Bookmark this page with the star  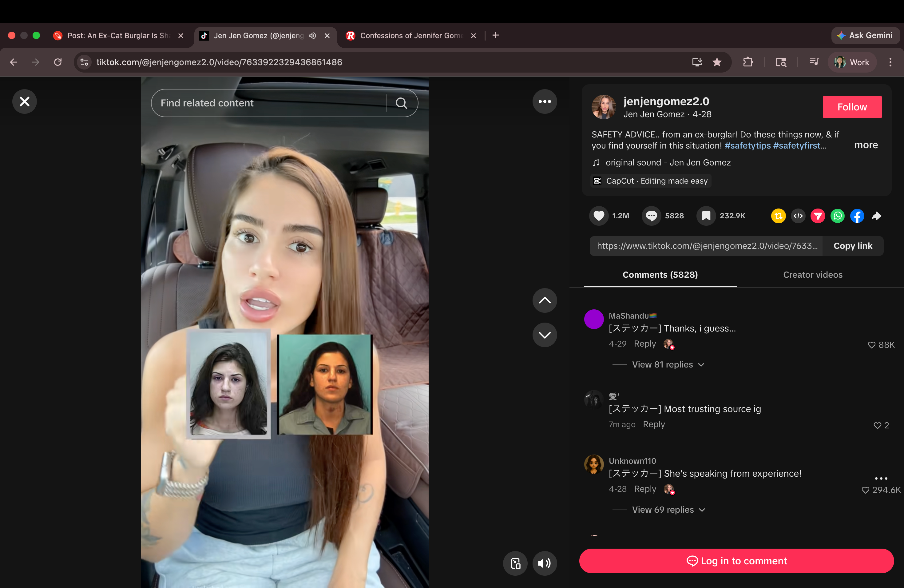717,62
